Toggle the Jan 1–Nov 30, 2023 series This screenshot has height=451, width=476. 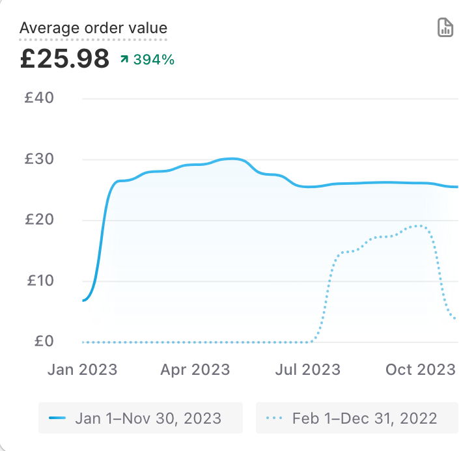pyautogui.click(x=141, y=418)
